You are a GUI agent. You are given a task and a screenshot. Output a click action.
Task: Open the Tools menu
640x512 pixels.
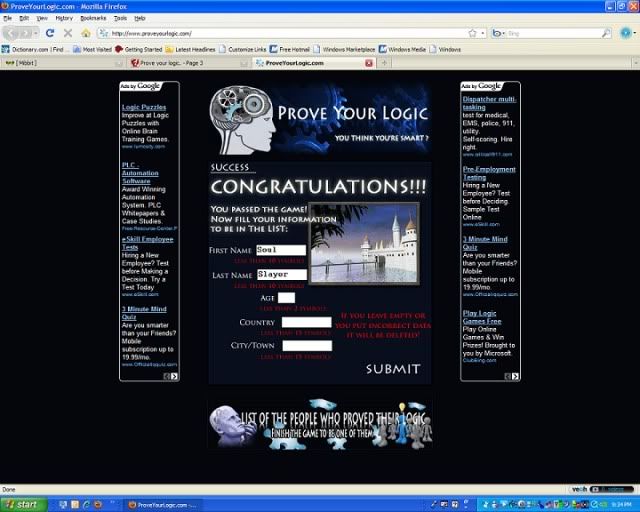click(x=120, y=18)
